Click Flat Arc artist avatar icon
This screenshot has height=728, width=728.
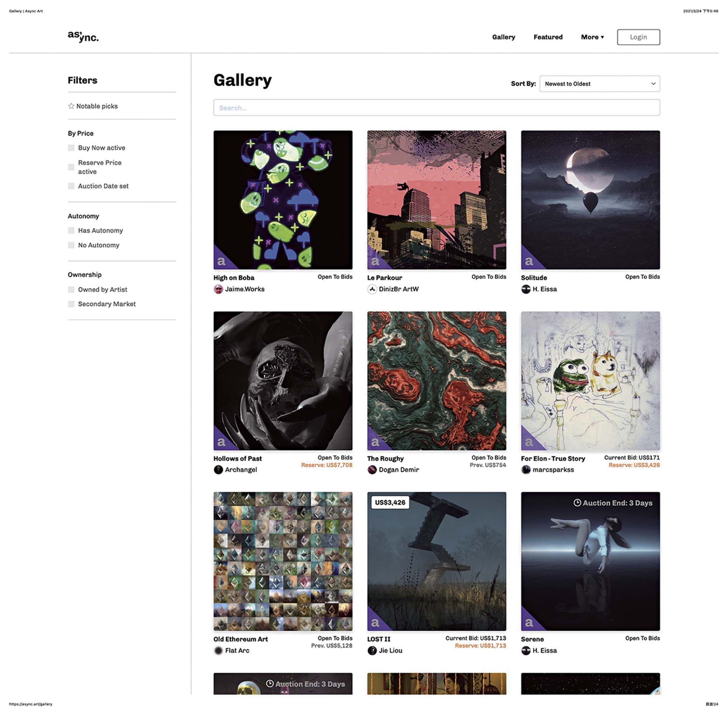(218, 651)
